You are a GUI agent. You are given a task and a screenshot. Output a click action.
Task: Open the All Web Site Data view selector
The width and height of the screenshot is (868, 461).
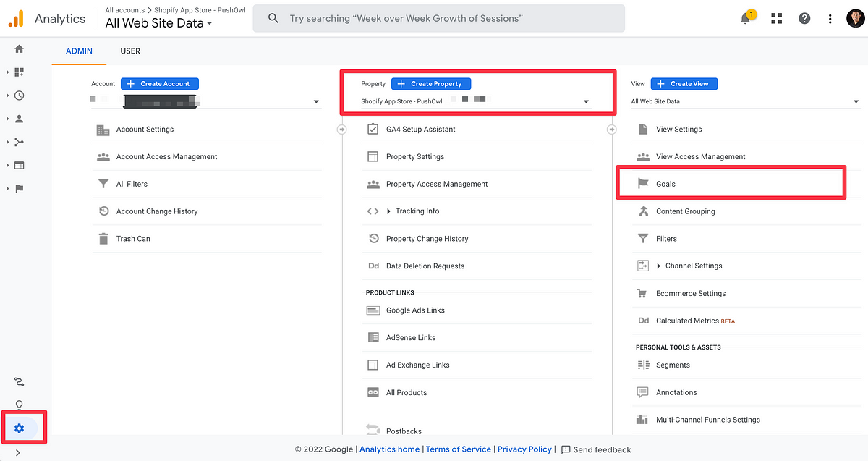tap(158, 23)
